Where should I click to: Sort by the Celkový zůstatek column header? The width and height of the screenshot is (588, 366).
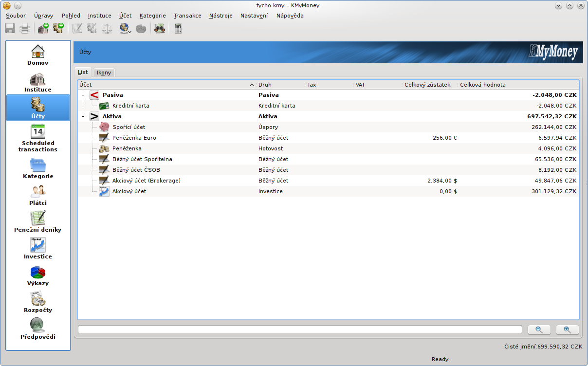(x=430, y=85)
